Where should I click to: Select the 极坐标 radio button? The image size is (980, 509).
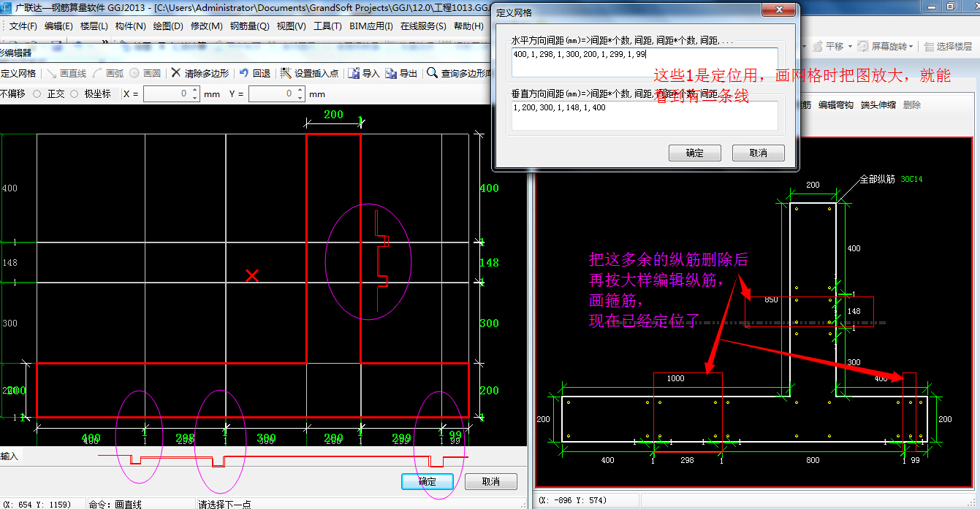point(75,93)
